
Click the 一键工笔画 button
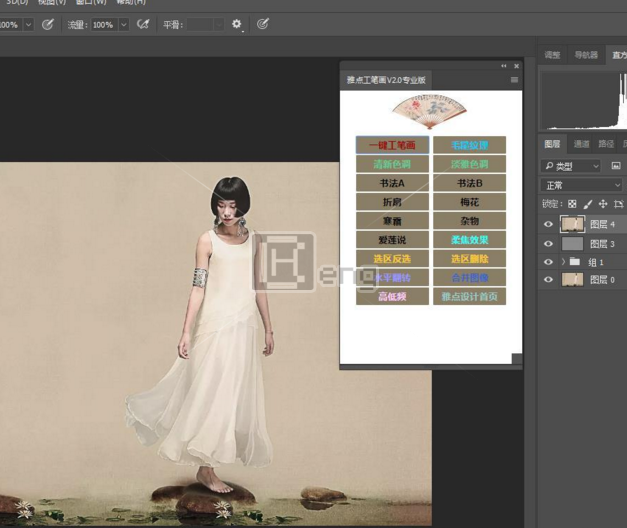coord(392,145)
